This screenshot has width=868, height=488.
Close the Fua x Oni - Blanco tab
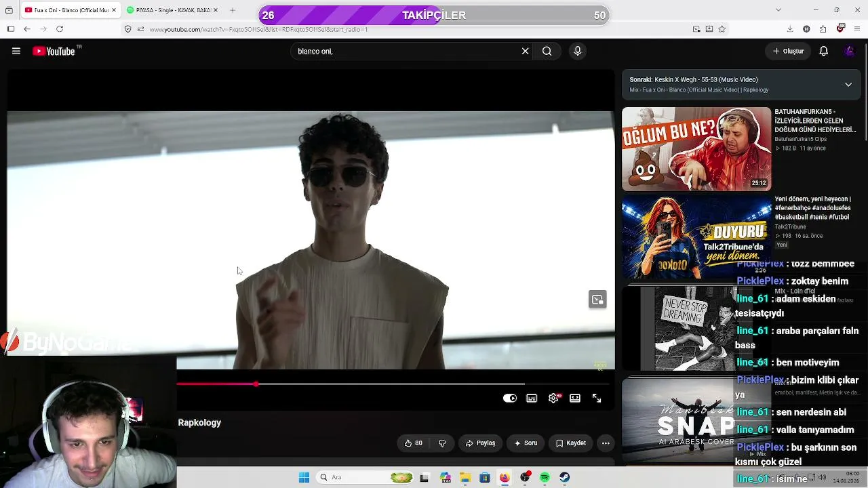click(113, 10)
